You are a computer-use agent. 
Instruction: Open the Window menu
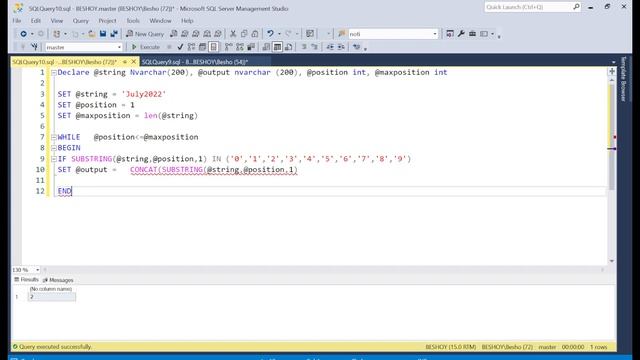[x=160, y=20]
